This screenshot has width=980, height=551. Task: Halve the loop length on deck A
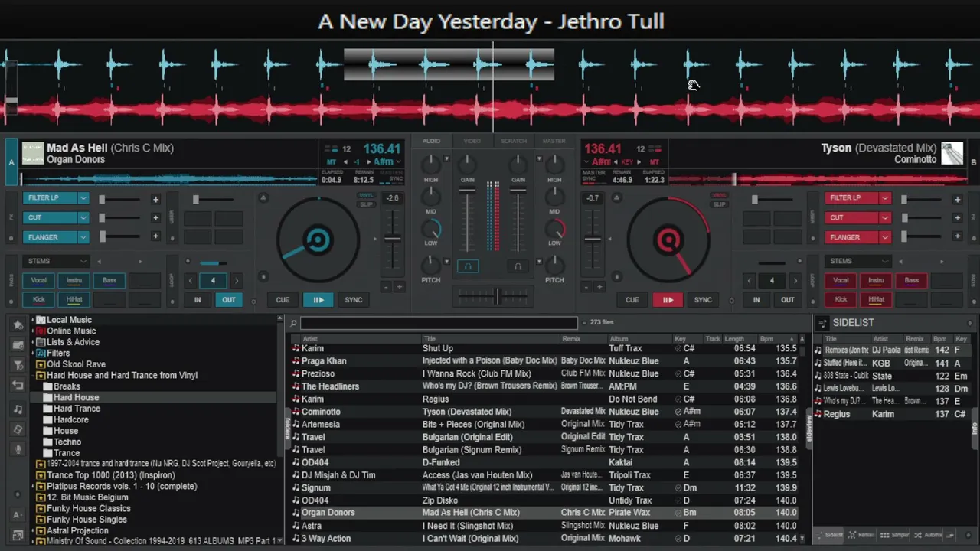point(191,281)
